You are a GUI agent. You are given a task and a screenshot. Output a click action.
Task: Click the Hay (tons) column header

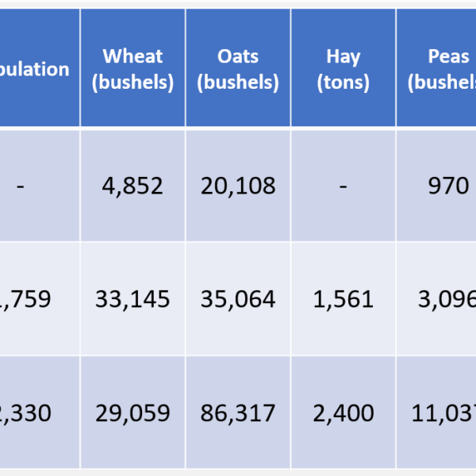pos(343,69)
